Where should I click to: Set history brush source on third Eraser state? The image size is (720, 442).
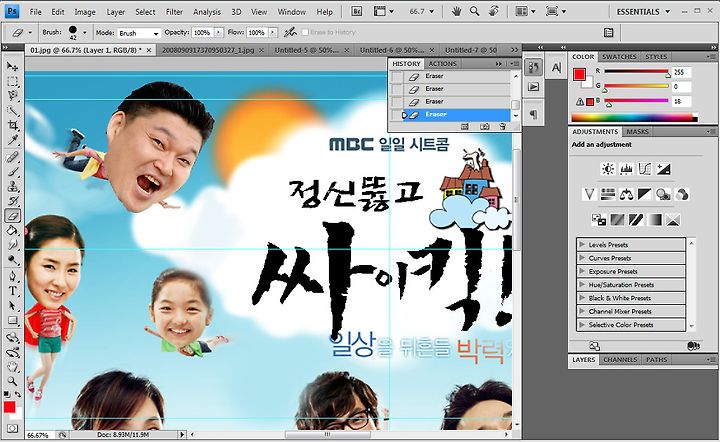(x=396, y=102)
